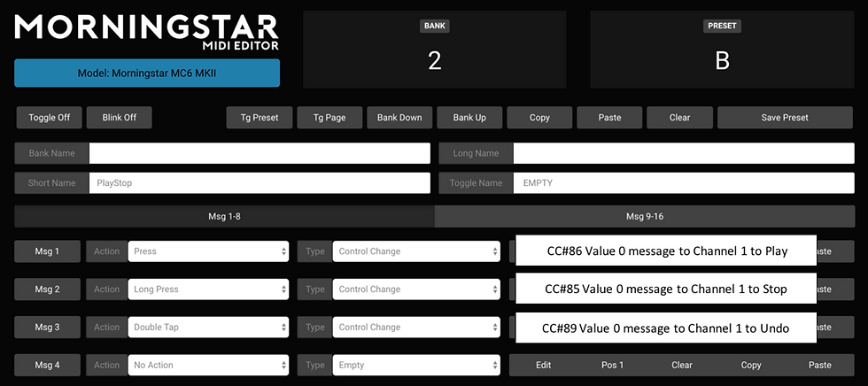Screen dimensions: 868x386
Task: Click Save Preset
Action: pos(785,117)
